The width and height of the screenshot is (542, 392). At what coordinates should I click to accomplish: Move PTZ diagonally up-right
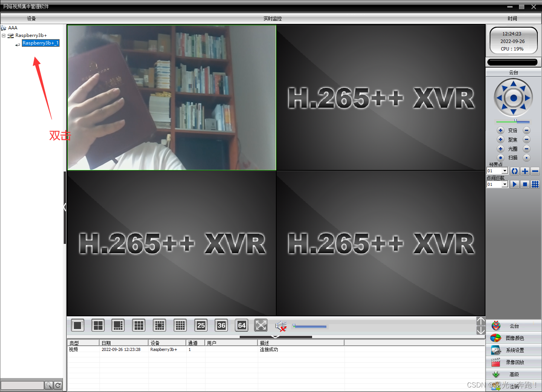pyautogui.click(x=523, y=88)
